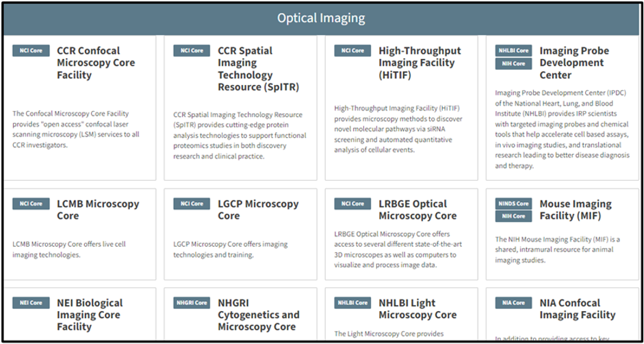Click NIH Core badge on Mouse Imaging card
The image size is (644, 344).
tap(513, 217)
